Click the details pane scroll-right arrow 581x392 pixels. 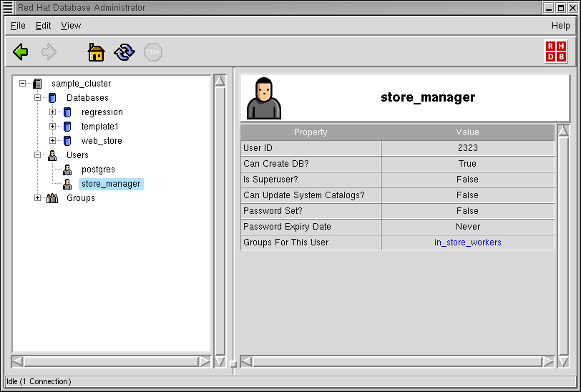(x=548, y=361)
